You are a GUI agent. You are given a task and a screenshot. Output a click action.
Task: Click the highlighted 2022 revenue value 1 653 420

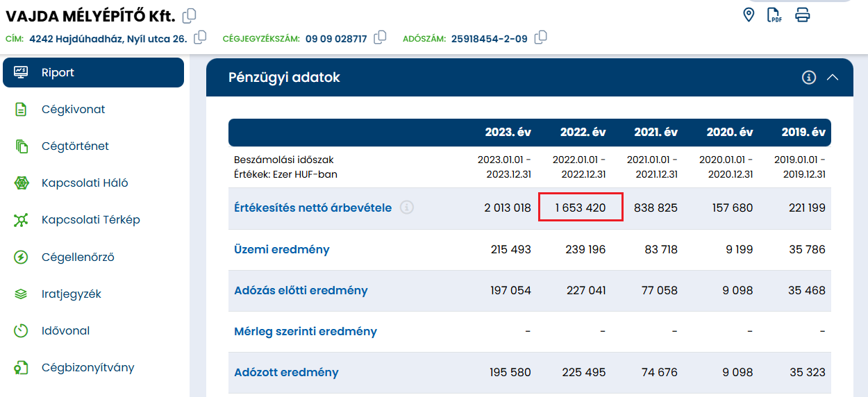point(581,208)
